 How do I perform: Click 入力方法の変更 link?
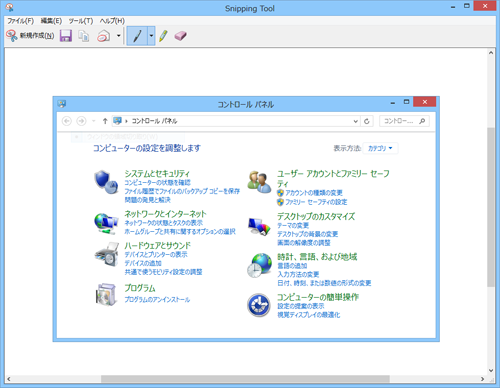(x=298, y=274)
